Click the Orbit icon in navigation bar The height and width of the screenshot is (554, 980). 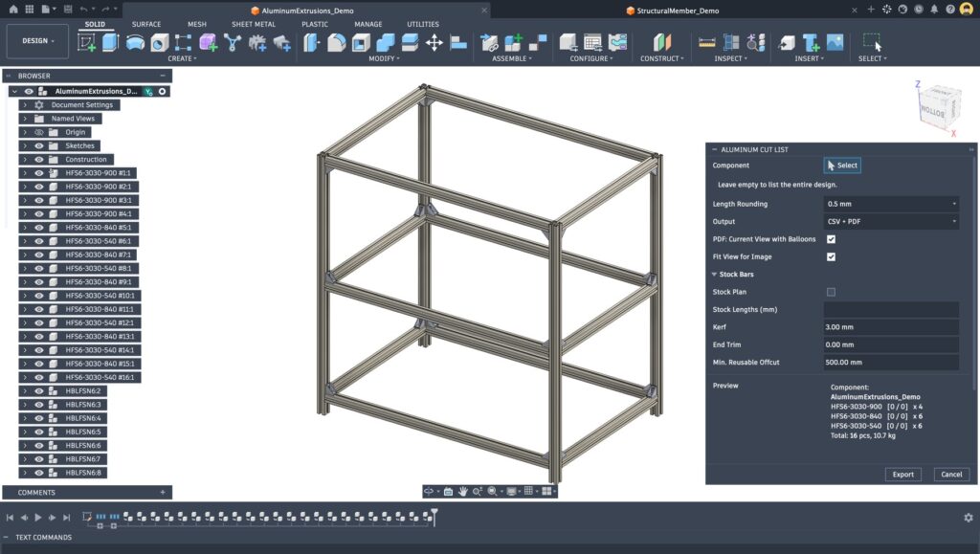coord(429,492)
